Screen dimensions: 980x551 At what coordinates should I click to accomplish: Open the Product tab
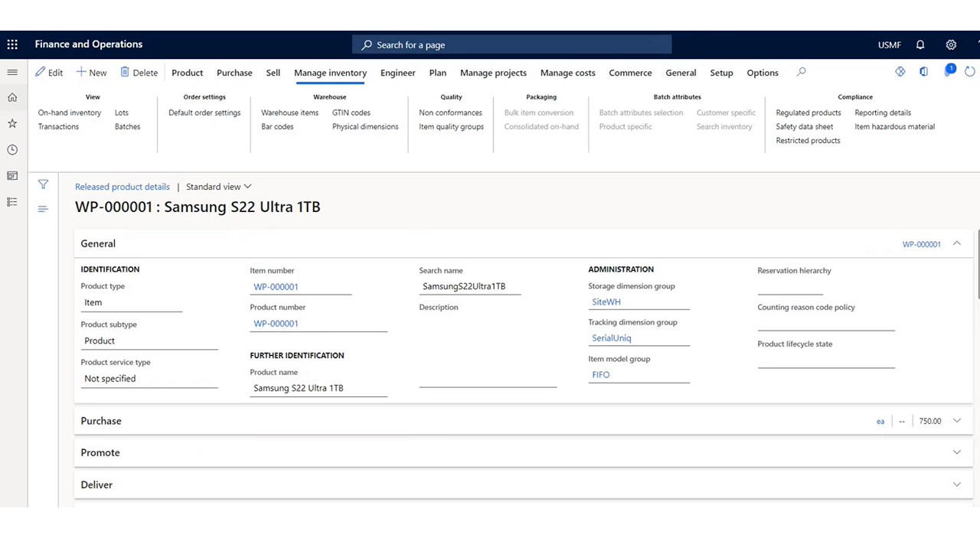[x=188, y=73]
